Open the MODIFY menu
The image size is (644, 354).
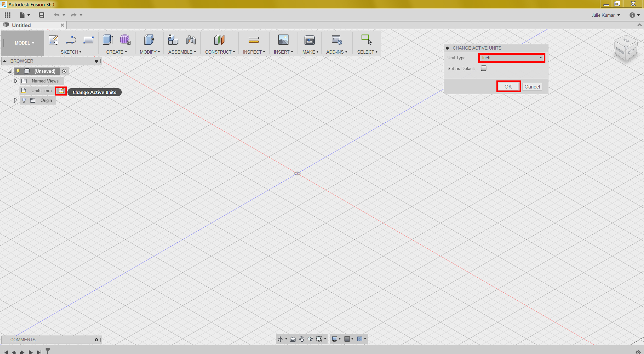coord(150,52)
